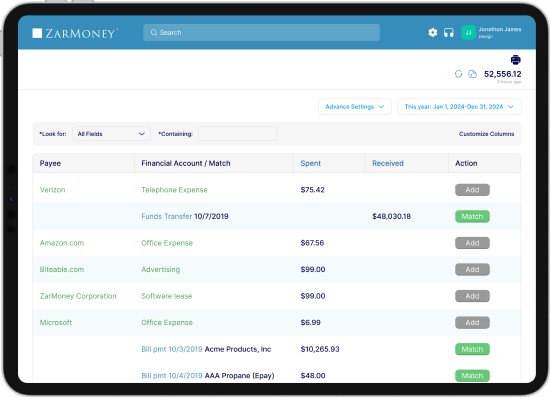This screenshot has width=550, height=398.
Task: Click the printer icon
Action: tap(516, 60)
